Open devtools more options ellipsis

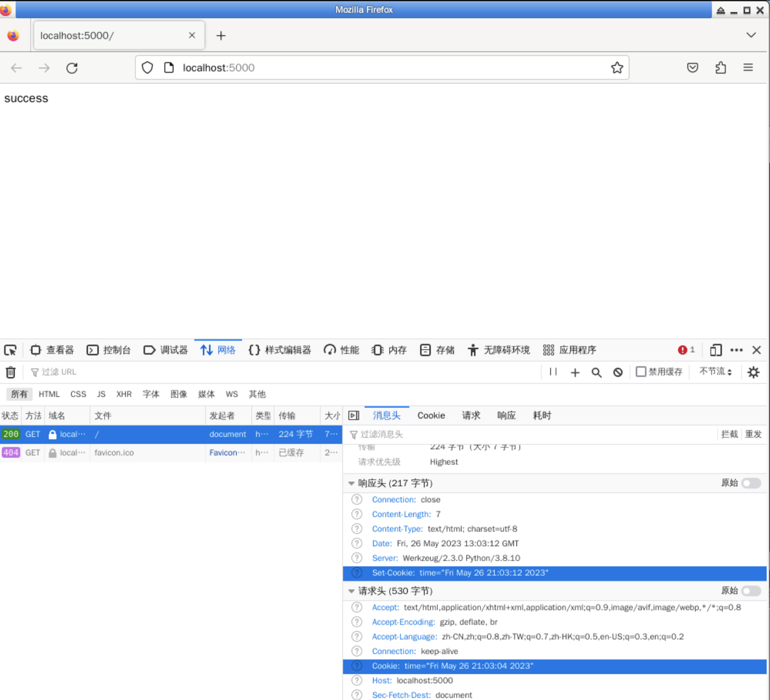tap(737, 350)
